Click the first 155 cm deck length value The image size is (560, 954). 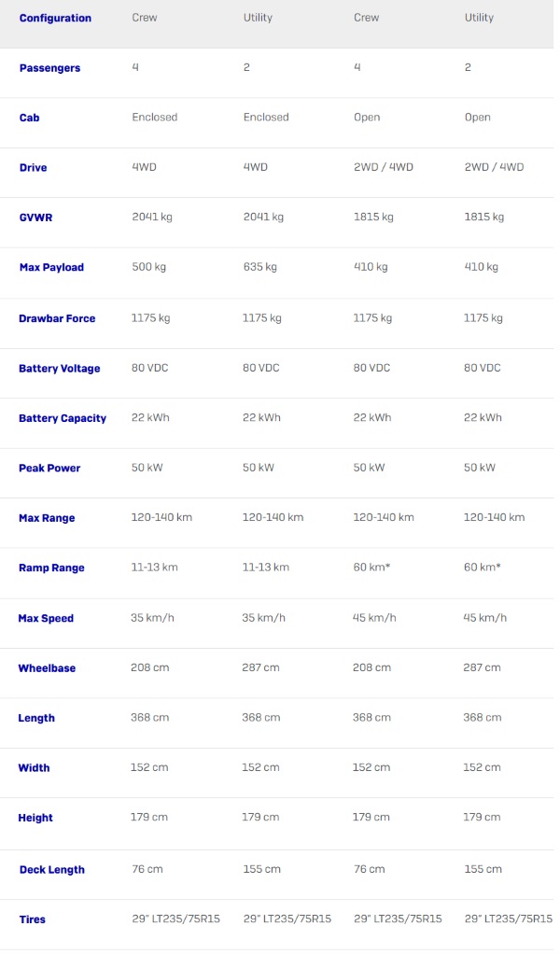tap(262, 869)
